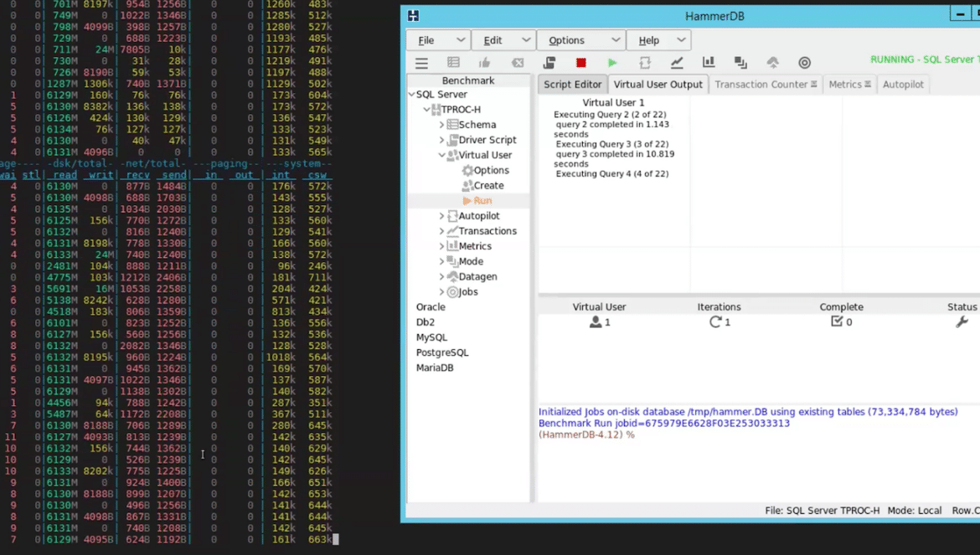Click the green play run icon
This screenshot has height=555, width=980.
click(612, 63)
